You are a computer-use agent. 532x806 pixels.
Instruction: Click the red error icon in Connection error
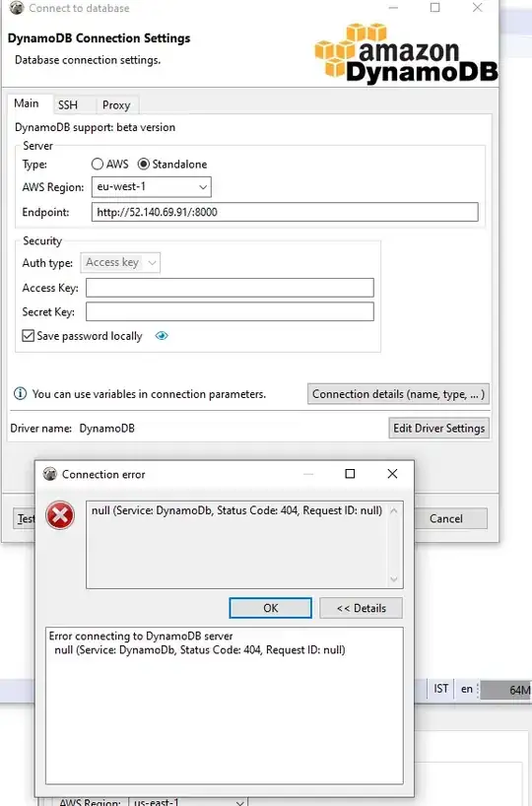coord(60,515)
